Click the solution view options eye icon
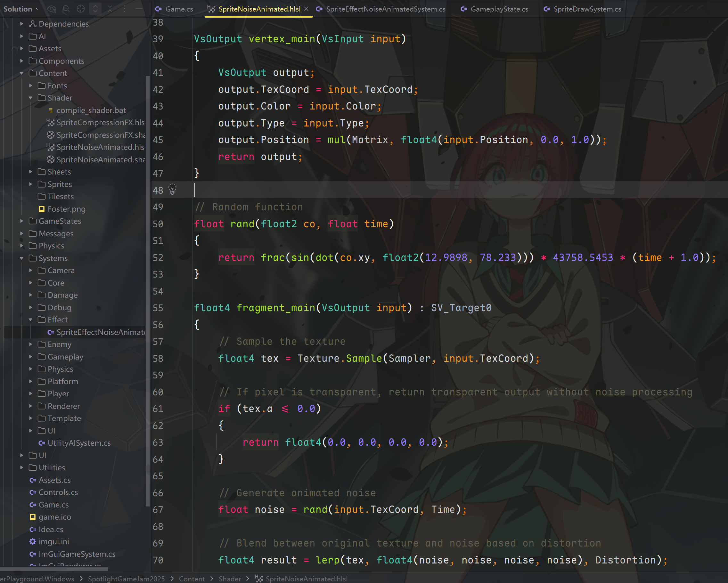Screen dimensions: 728x583 [x=51, y=9]
